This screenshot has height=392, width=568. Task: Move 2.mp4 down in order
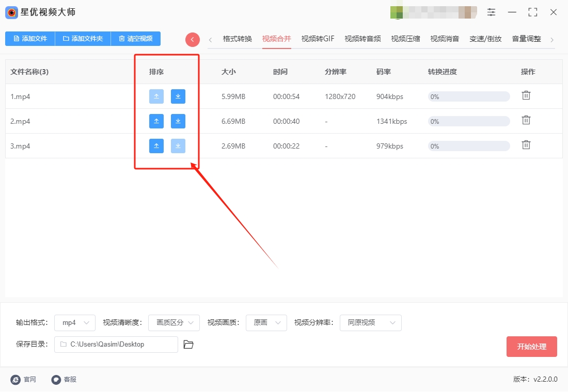tap(178, 121)
